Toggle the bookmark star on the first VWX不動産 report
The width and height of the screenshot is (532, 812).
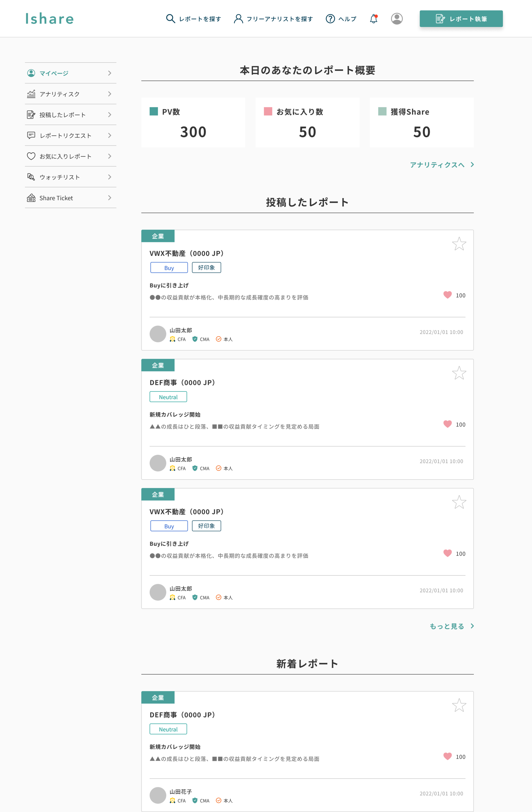pyautogui.click(x=459, y=244)
